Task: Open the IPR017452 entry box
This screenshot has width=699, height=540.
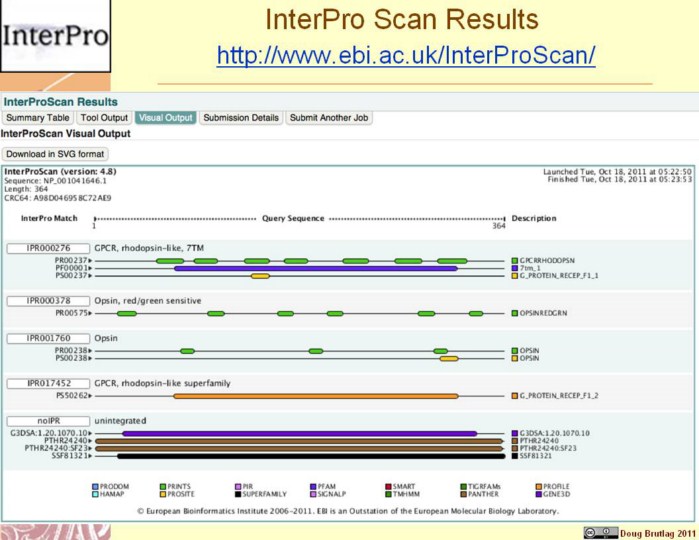Action: (x=48, y=383)
